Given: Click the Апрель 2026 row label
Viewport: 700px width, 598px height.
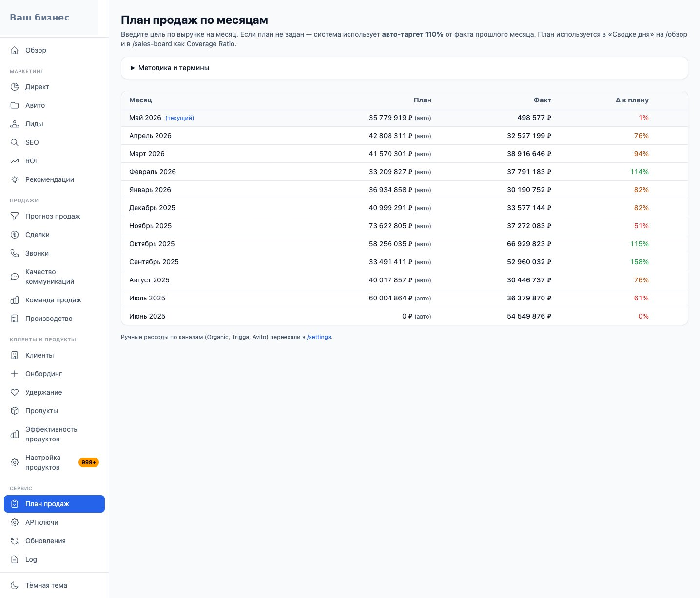Looking at the screenshot, I should coord(150,136).
